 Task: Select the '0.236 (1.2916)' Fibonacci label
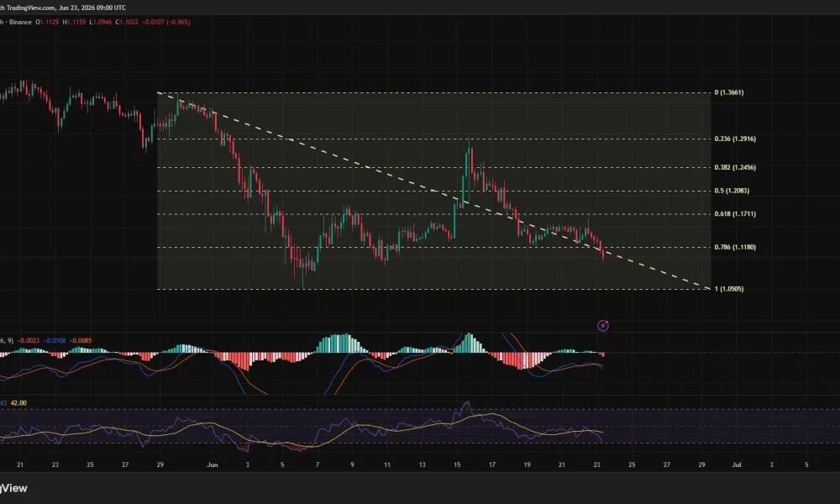pyautogui.click(x=735, y=139)
